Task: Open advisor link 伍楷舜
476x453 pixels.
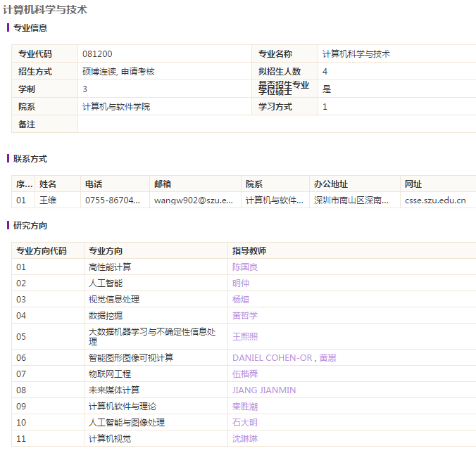Action: pyautogui.click(x=245, y=374)
